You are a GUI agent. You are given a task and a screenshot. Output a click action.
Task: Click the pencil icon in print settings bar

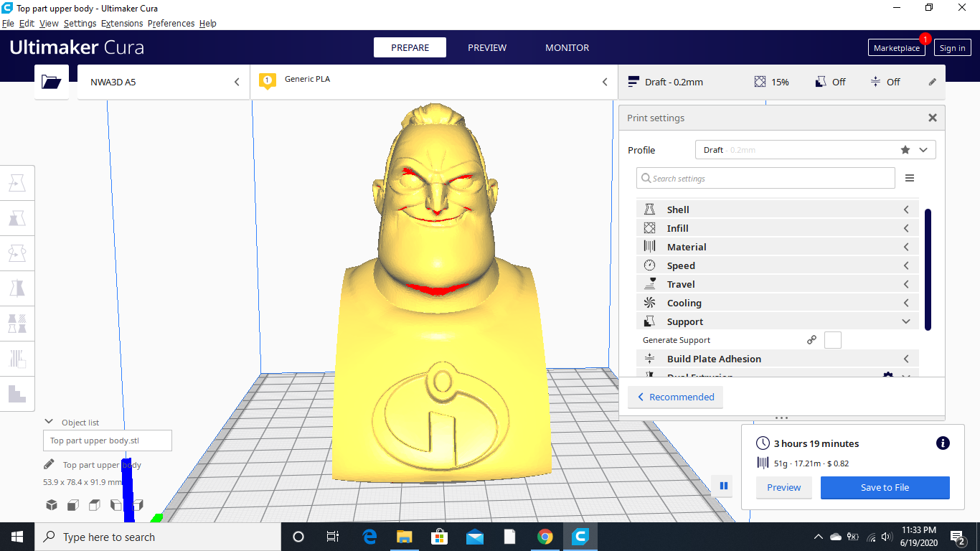[x=933, y=82]
